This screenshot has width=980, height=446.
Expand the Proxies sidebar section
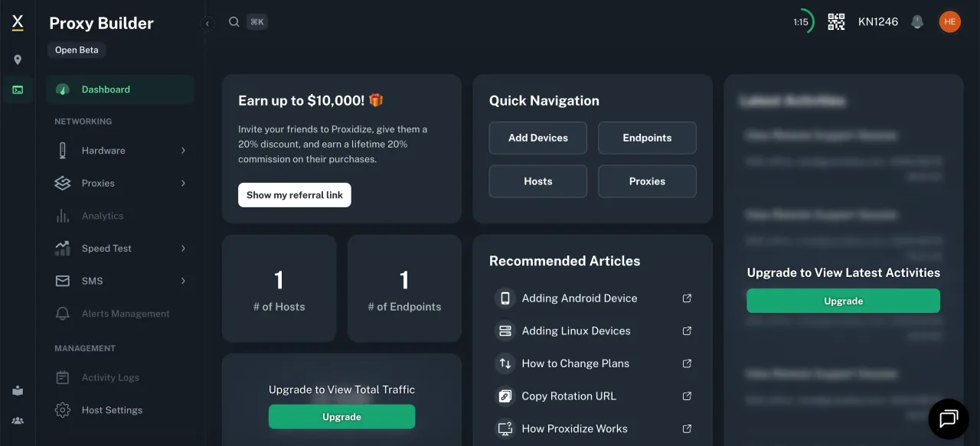pos(183,184)
